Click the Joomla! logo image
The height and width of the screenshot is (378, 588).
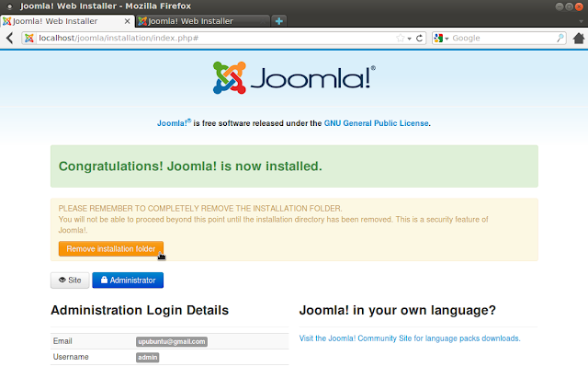point(294,77)
